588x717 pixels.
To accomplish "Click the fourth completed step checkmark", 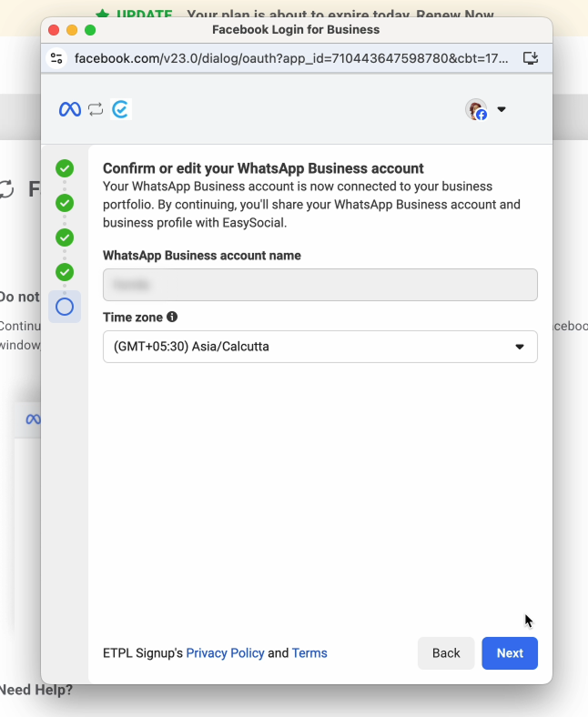I will click(65, 272).
